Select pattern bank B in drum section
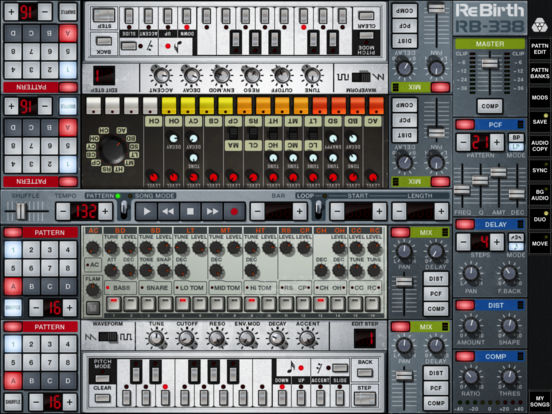 point(31,286)
